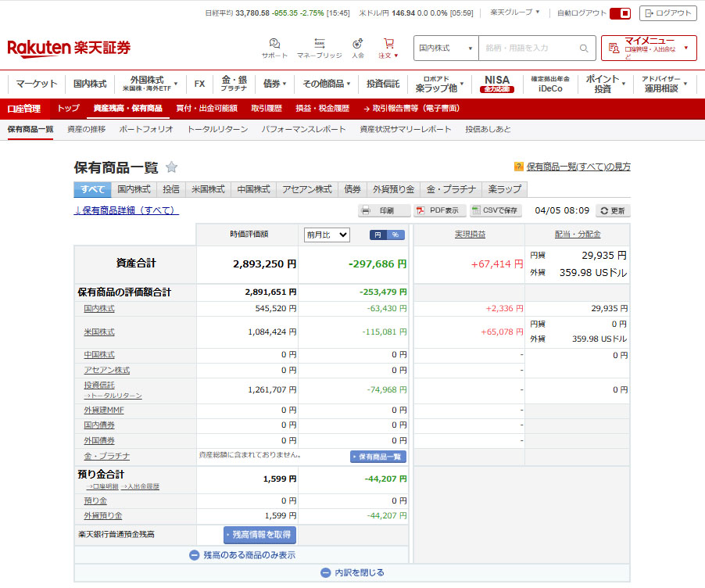
Task: Switch display to percent (%)
Action: (x=395, y=235)
